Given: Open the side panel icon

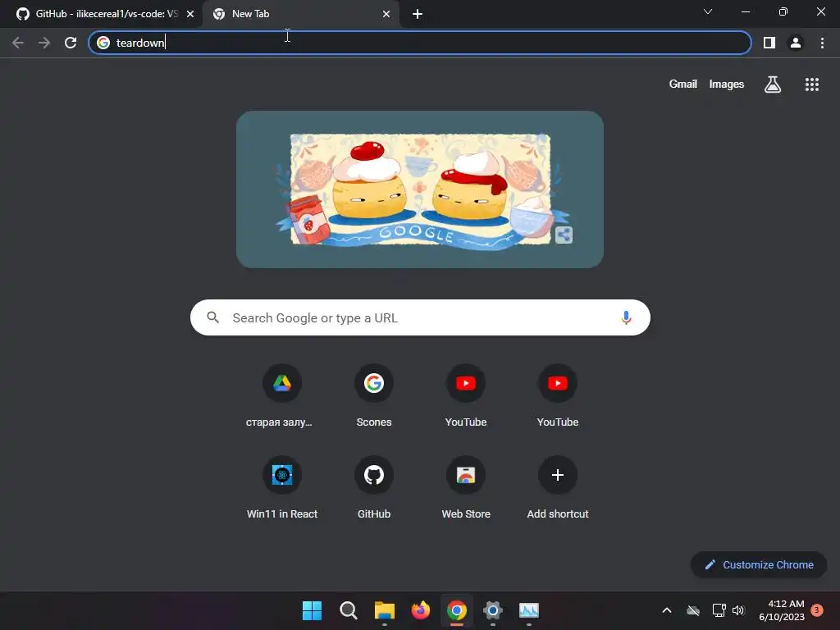Looking at the screenshot, I should pyautogui.click(x=769, y=43).
